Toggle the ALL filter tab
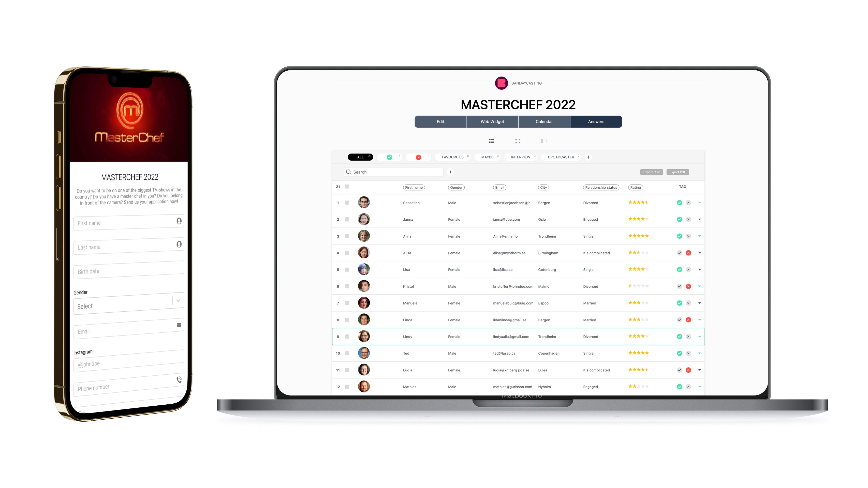 [361, 157]
